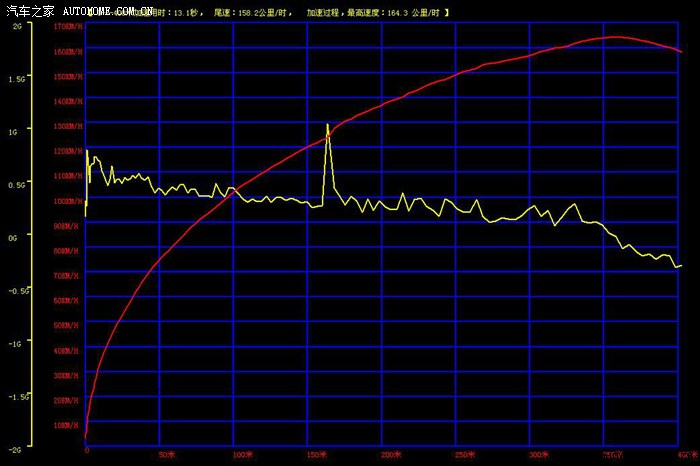Click the 50米 distance axis label
This screenshot has height=466, width=700.
tap(166, 453)
